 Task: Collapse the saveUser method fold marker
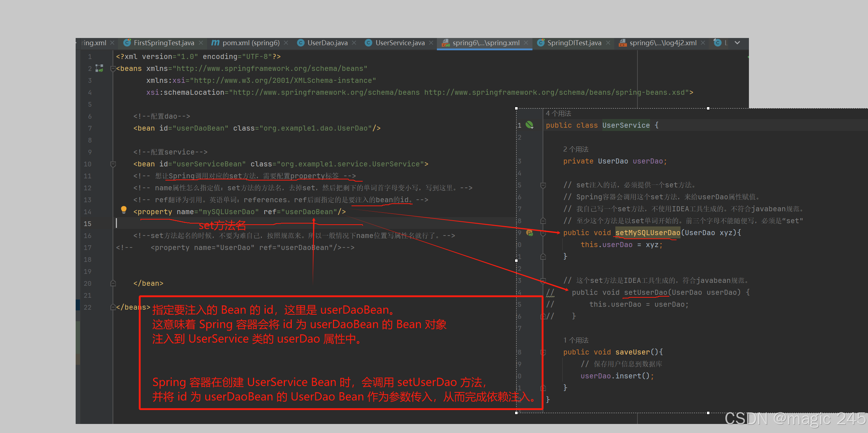pos(543,352)
